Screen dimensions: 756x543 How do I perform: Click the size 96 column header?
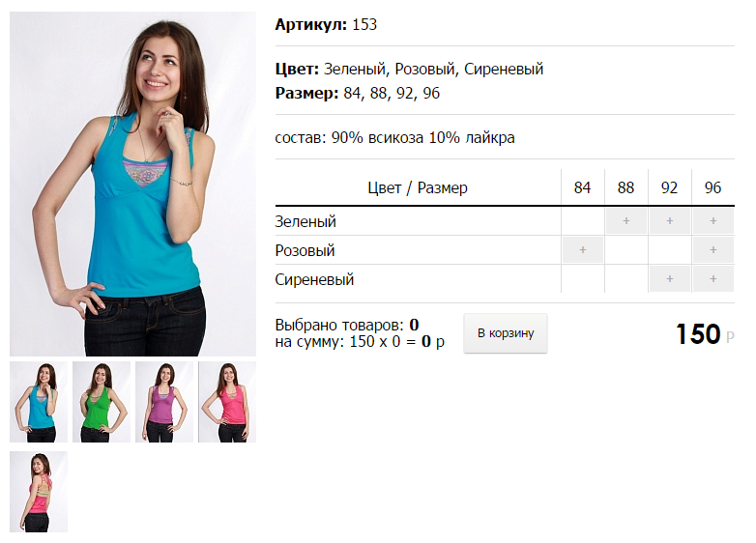click(x=713, y=187)
